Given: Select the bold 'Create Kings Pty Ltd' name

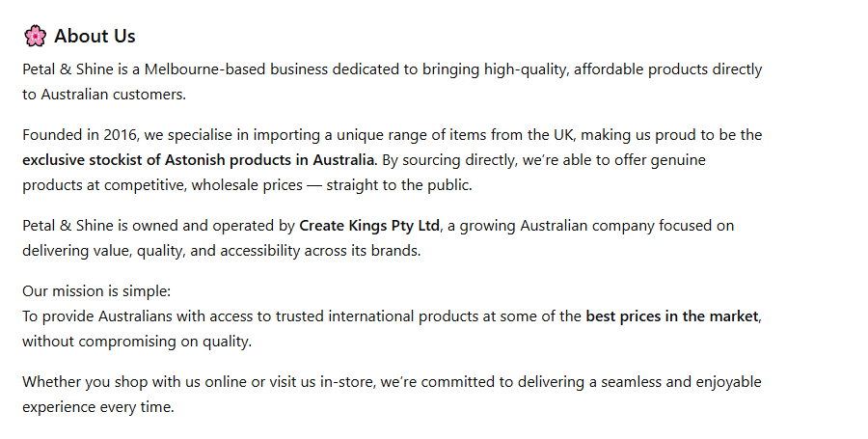Looking at the screenshot, I should coord(369,226).
